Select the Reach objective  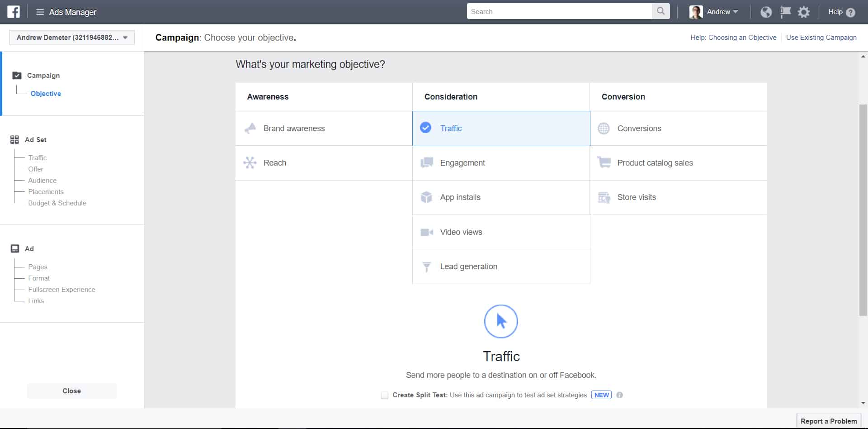[324, 163]
